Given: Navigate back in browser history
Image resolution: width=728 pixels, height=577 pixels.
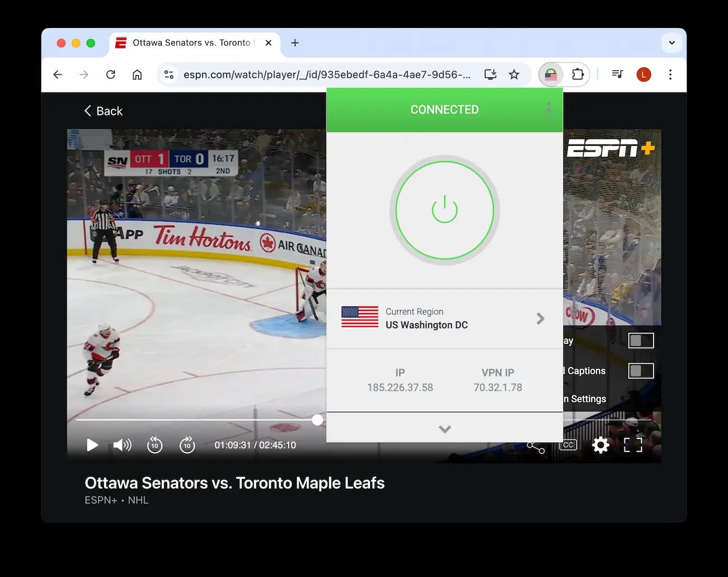Looking at the screenshot, I should click(x=58, y=75).
